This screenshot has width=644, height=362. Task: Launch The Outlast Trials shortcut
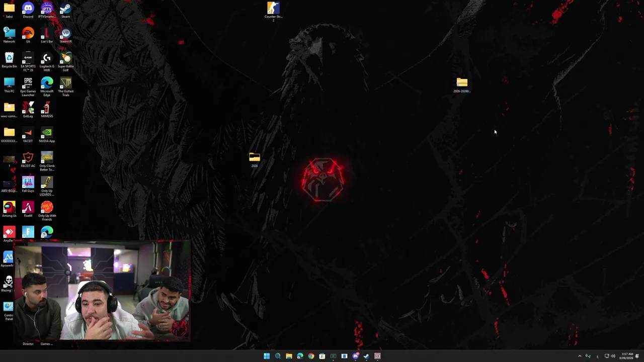pyautogui.click(x=65, y=86)
